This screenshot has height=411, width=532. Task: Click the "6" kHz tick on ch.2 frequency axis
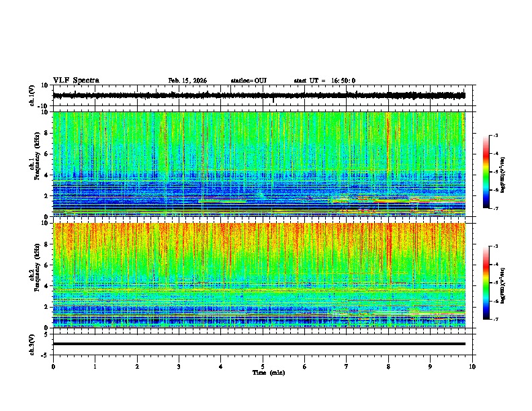[46, 265]
